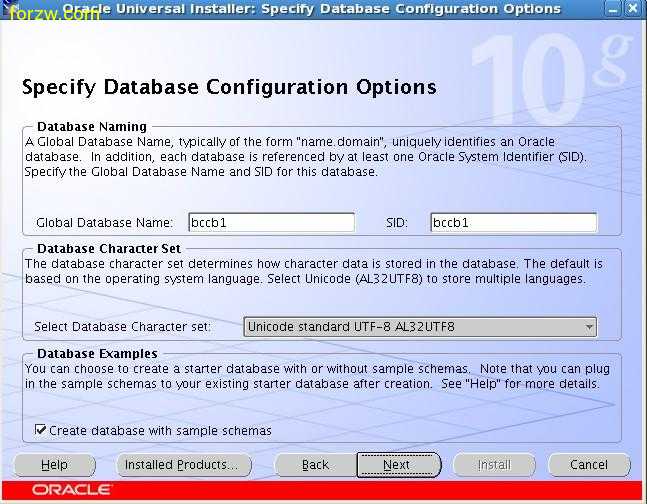Click the Next button
647x504 pixels.
pyautogui.click(x=397, y=465)
